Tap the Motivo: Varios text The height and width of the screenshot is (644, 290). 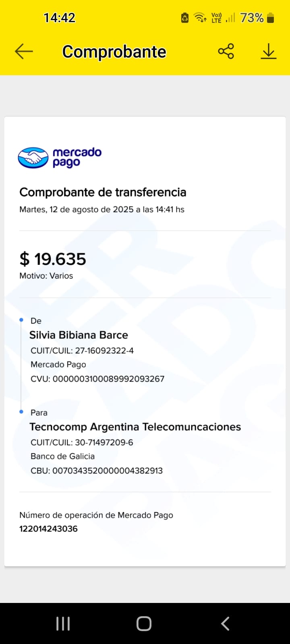pos(46,276)
